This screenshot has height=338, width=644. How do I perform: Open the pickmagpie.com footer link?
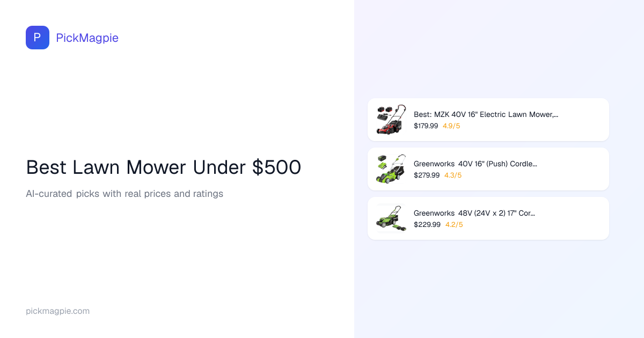[57, 311]
